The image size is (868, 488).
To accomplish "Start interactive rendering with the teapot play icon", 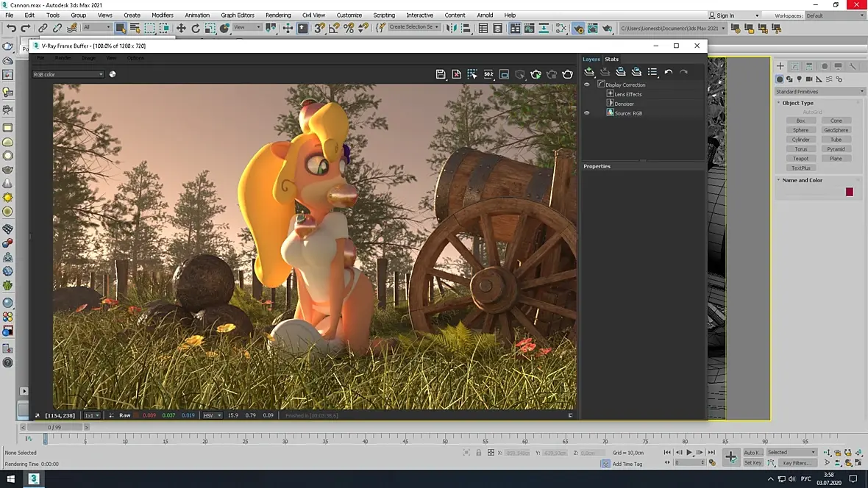I will click(x=536, y=74).
